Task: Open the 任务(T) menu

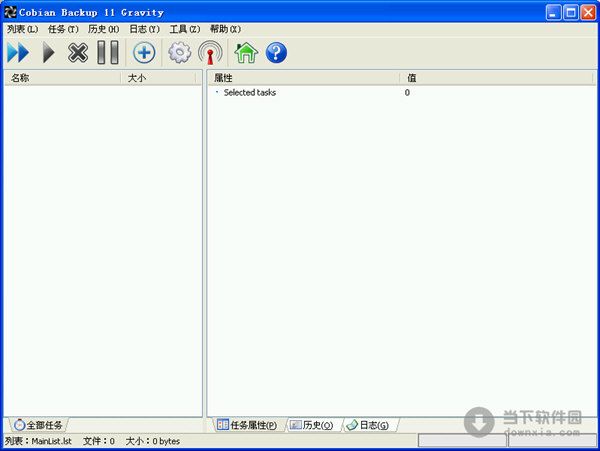Action: (x=63, y=29)
